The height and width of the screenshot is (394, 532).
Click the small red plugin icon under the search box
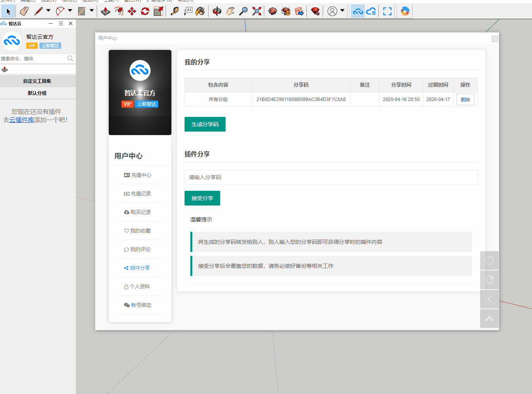point(5,69)
